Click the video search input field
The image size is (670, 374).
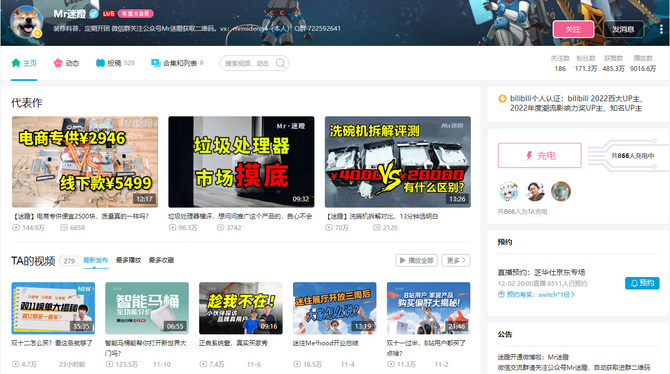[248, 63]
